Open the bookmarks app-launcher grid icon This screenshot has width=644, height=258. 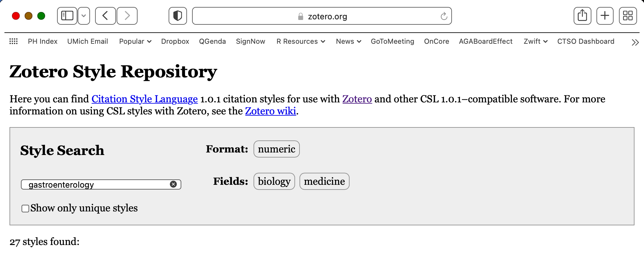13,41
